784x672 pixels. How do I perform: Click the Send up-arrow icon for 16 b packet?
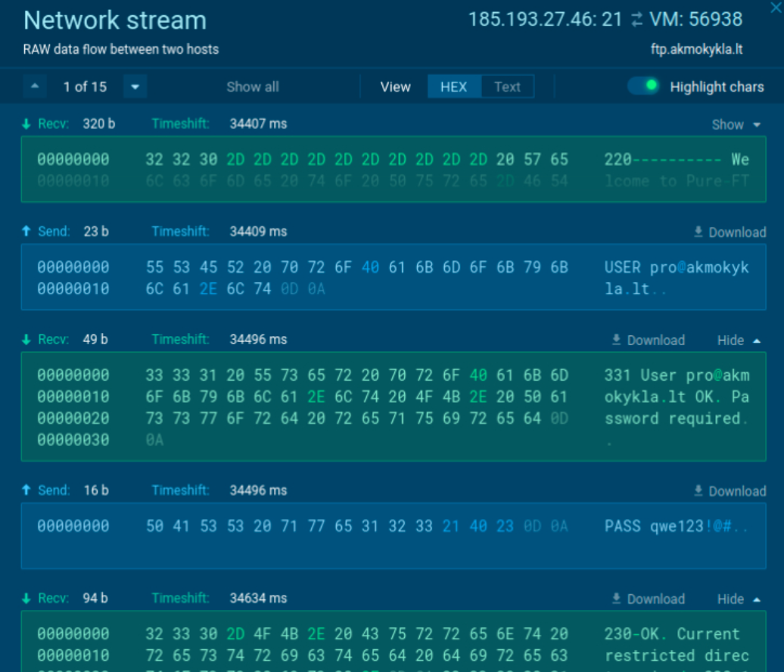point(26,490)
